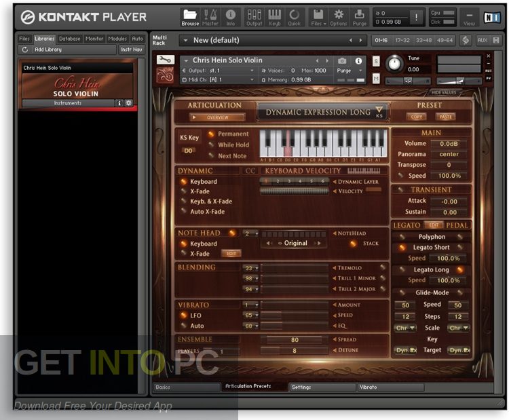
Task: Click the Tune knob
Action: 394,63
